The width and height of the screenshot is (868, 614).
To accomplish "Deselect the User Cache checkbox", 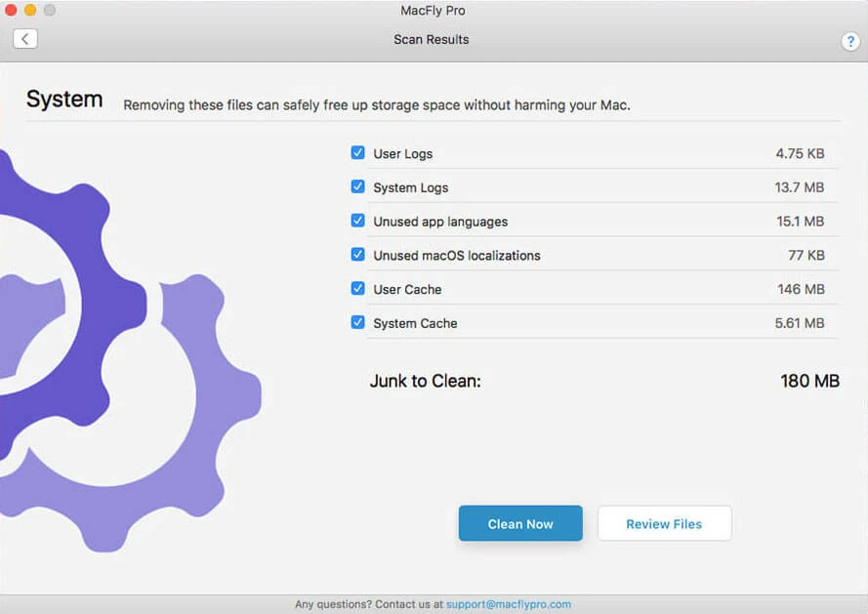I will (357, 288).
